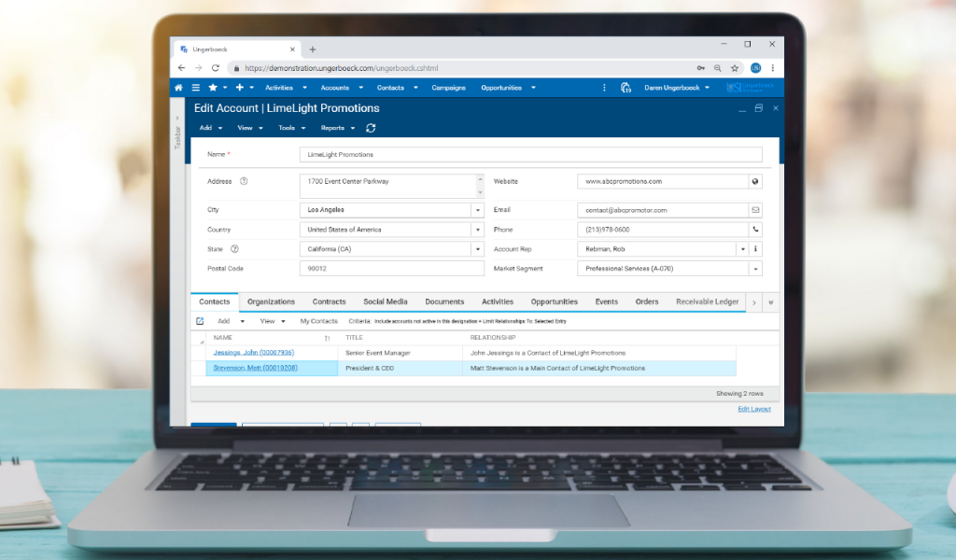Click the Home icon in the navigation bar
The width and height of the screenshot is (956, 560).
tap(179, 88)
